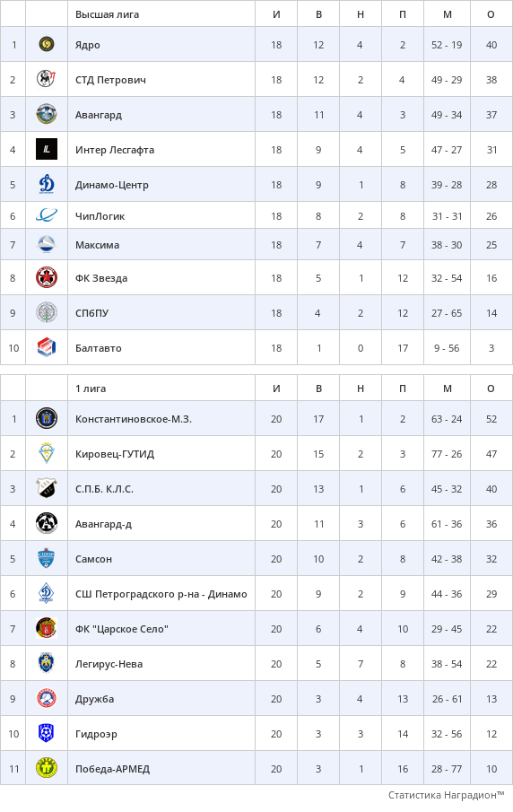Select the 1 лига table header

point(91,389)
